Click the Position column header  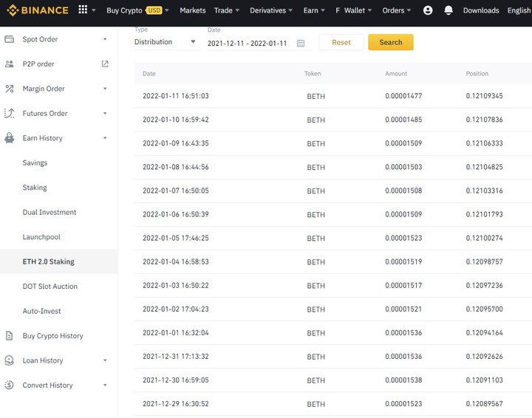[x=477, y=74]
